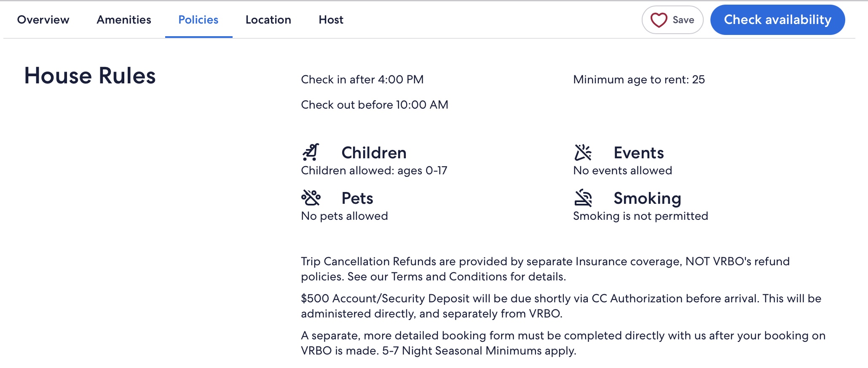Viewport: 868px width, 368px height.
Task: Switch to the Amenities tab
Action: [124, 20]
